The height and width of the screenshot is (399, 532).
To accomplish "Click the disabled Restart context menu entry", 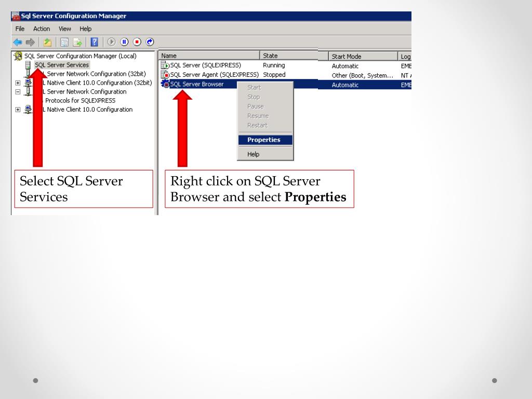I will point(265,126).
